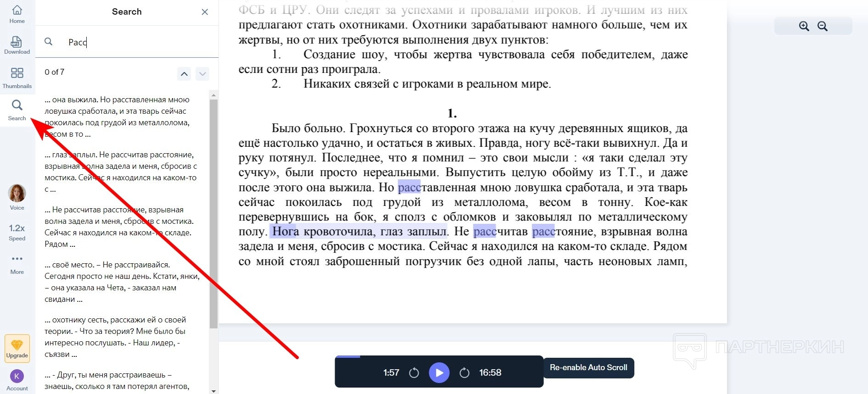Click Re-enable Auto Scroll button
Screen dimensions: 868x394
(x=588, y=368)
